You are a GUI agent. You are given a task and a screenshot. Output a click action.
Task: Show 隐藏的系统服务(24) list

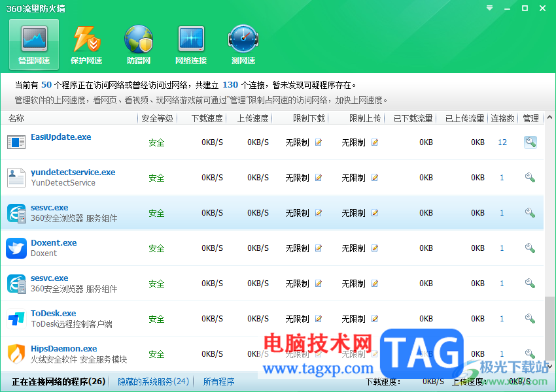[153, 382]
